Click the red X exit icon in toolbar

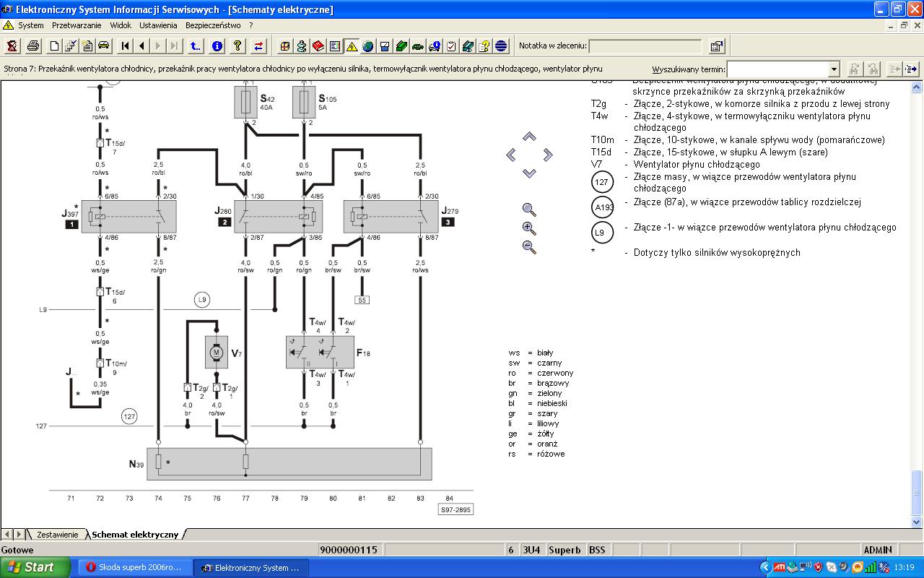(x=12, y=46)
